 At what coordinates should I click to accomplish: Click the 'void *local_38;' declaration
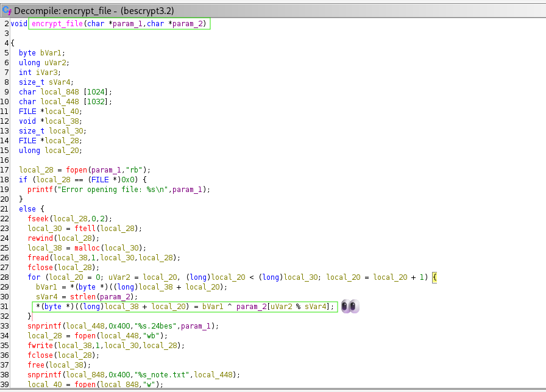[x=51, y=121]
